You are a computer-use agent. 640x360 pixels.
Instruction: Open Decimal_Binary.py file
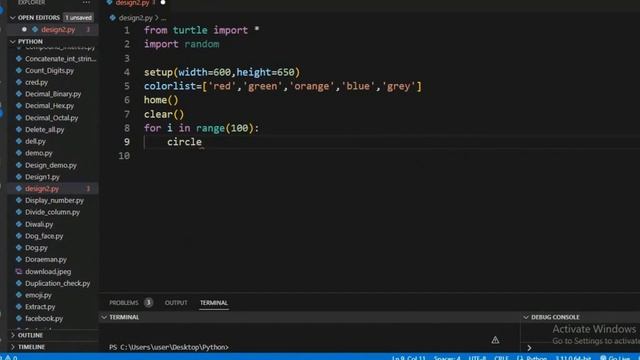[53, 94]
